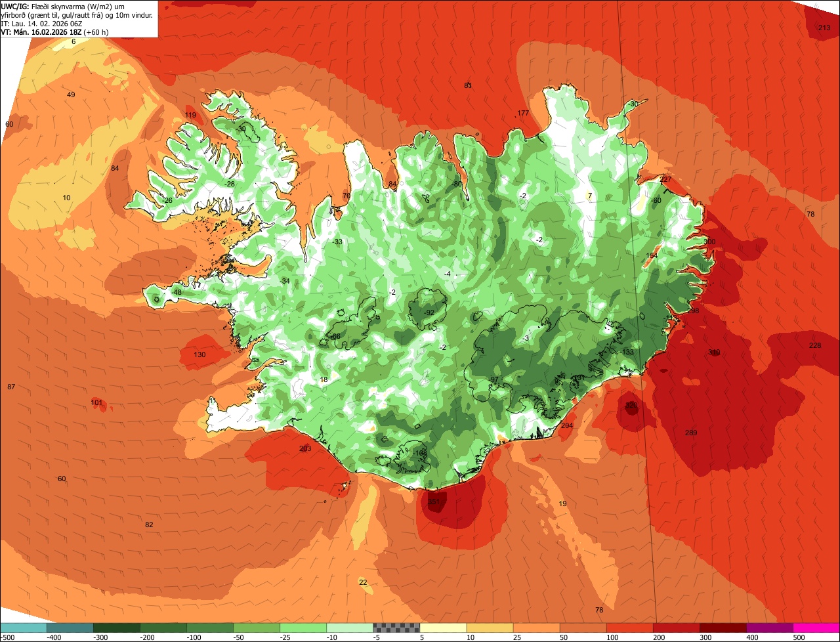
Task: Click the value 18 in southwest Iceland
Action: pyautogui.click(x=324, y=380)
